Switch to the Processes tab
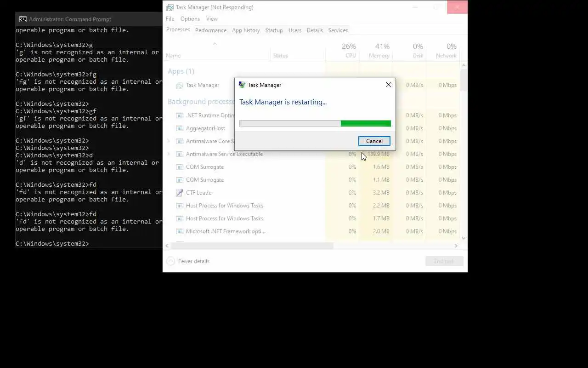Screen dimensions: 588x368 pos(178,30)
